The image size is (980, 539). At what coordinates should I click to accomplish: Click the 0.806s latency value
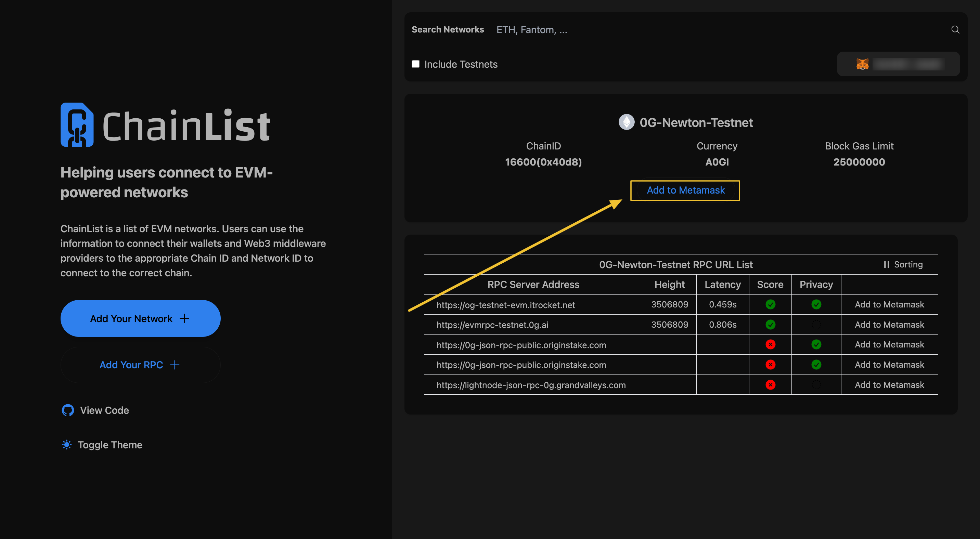(722, 325)
